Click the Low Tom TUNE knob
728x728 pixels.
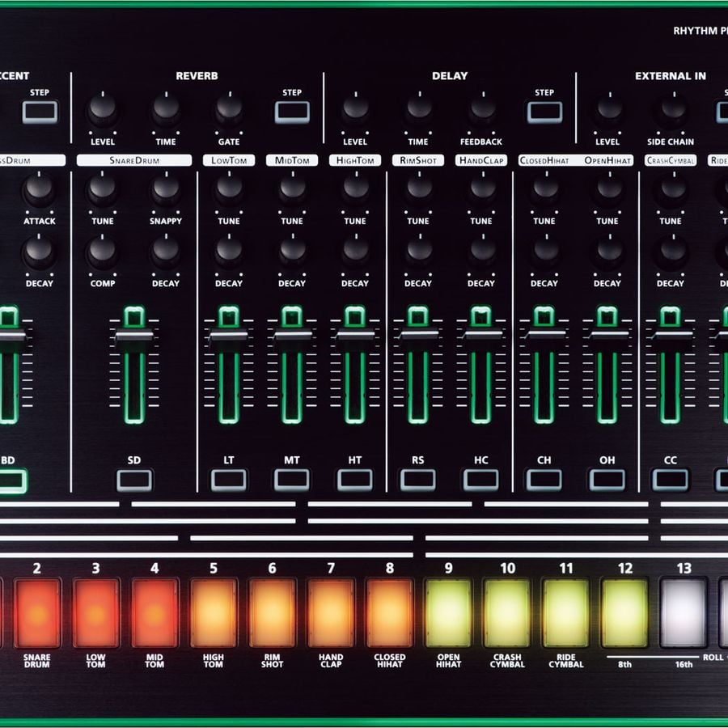point(229,189)
